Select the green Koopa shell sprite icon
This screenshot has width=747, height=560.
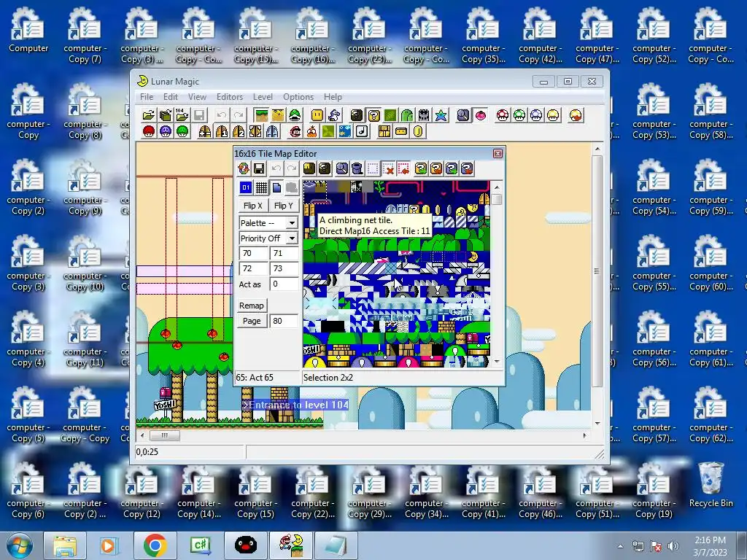(x=295, y=116)
